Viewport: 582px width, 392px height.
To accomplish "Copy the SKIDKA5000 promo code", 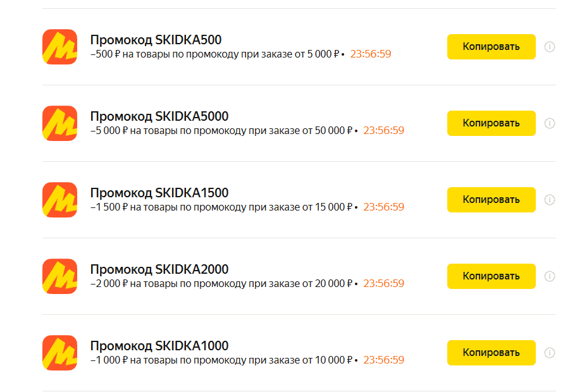I will pos(491,123).
